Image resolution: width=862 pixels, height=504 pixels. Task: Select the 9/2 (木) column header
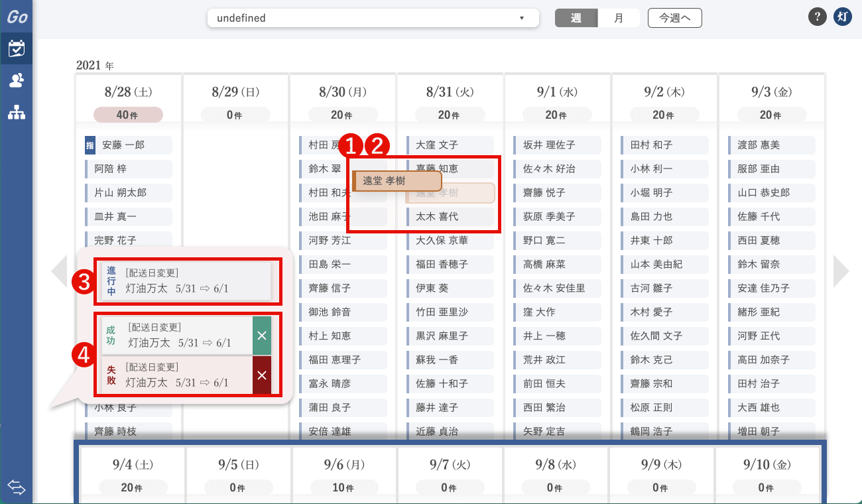[x=664, y=92]
